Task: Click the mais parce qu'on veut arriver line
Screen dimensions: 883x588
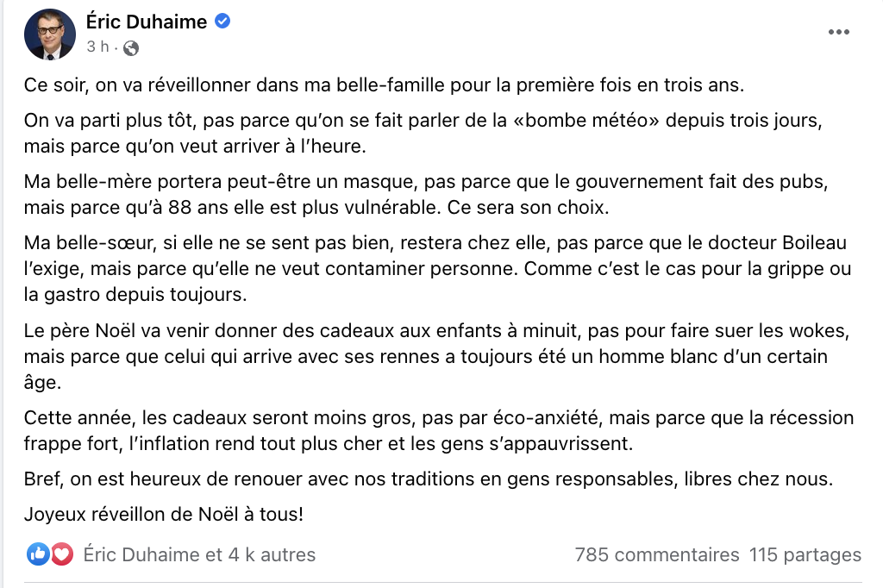Action: pos(195,147)
